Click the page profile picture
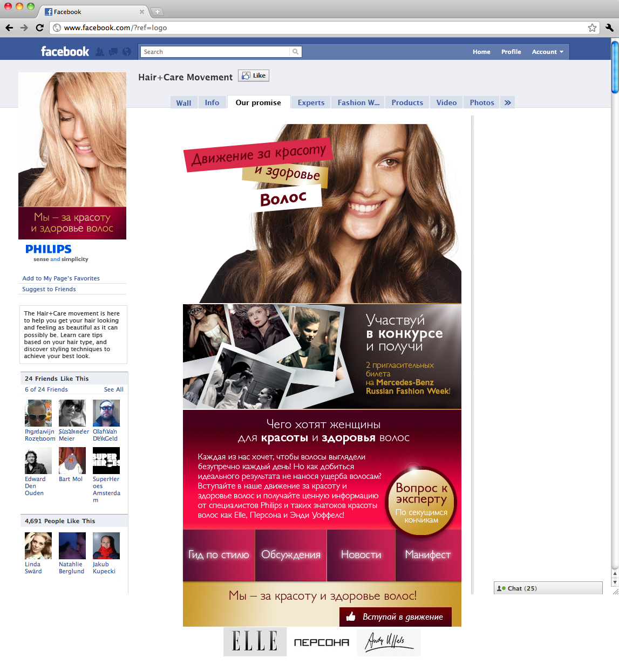619x672 pixels. (72, 156)
